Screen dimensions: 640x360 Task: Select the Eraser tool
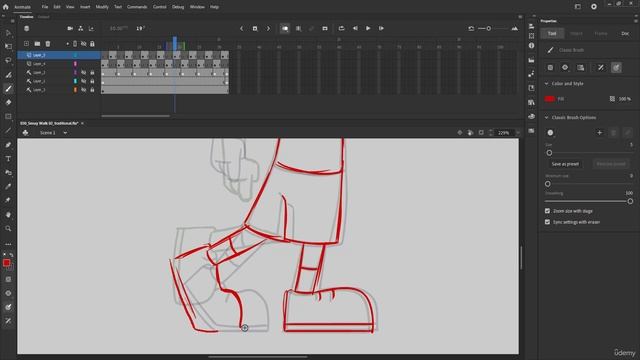click(8, 102)
